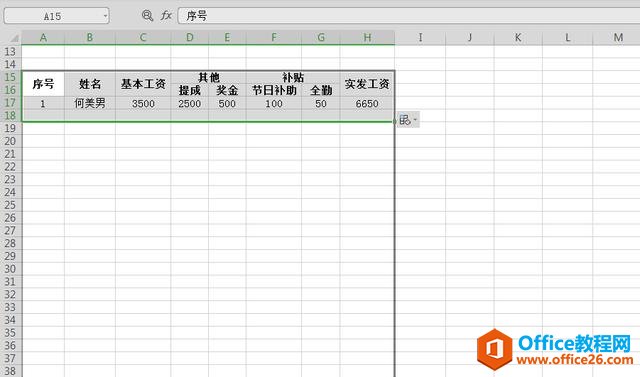Image resolution: width=640 pixels, height=377 pixels.
Task: Open paste options dropdown arrow
Action: pos(415,120)
